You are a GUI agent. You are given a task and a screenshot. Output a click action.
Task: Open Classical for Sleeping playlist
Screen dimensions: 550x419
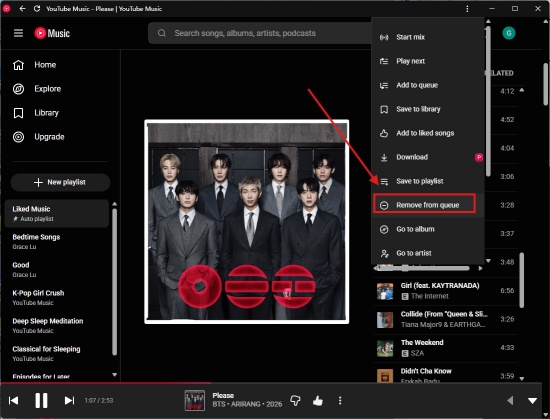57,354
